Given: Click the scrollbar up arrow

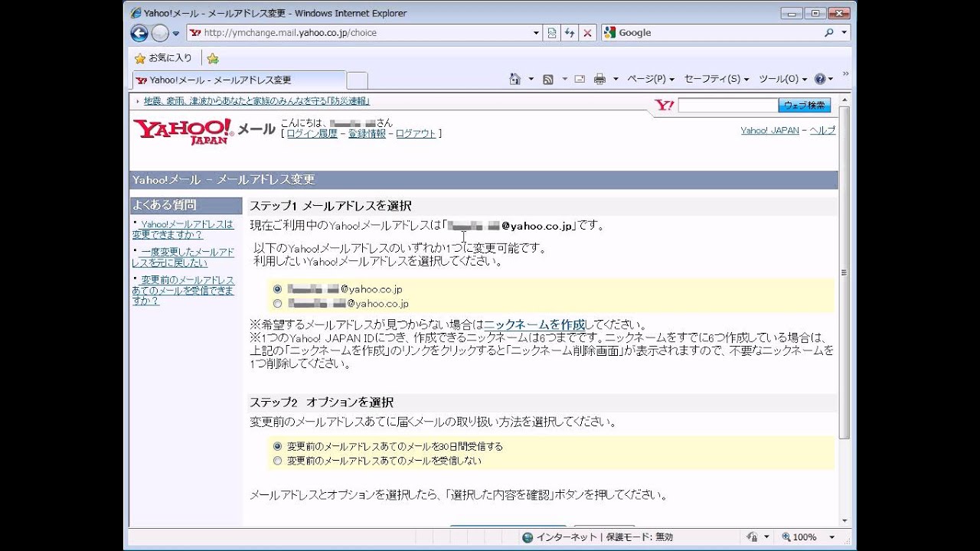Looking at the screenshot, I should click(x=844, y=100).
